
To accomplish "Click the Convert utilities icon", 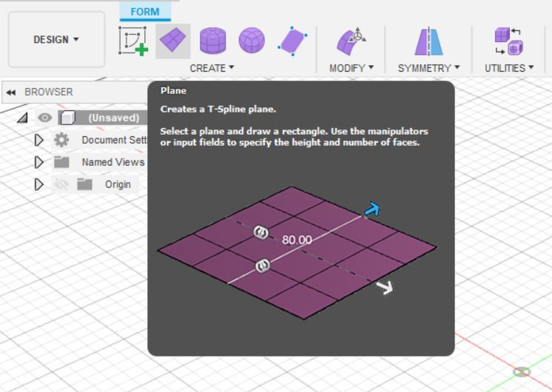I will pos(508,41).
